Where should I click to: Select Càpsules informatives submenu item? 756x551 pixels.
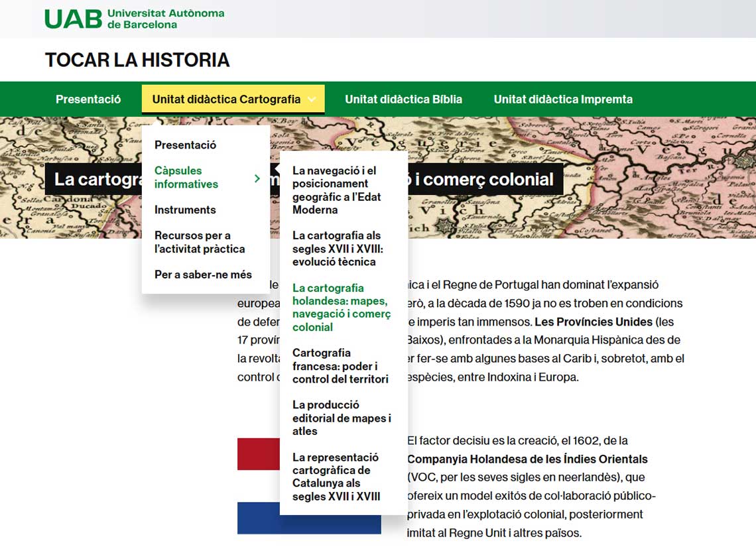coord(186,178)
